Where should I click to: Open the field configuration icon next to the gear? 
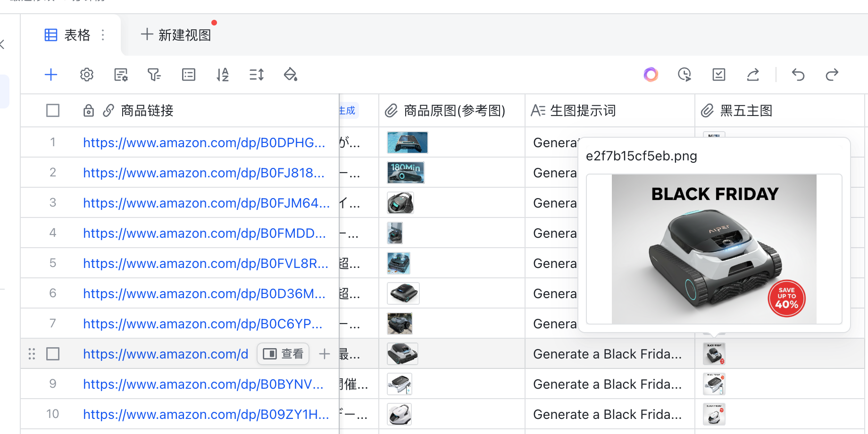pos(121,75)
